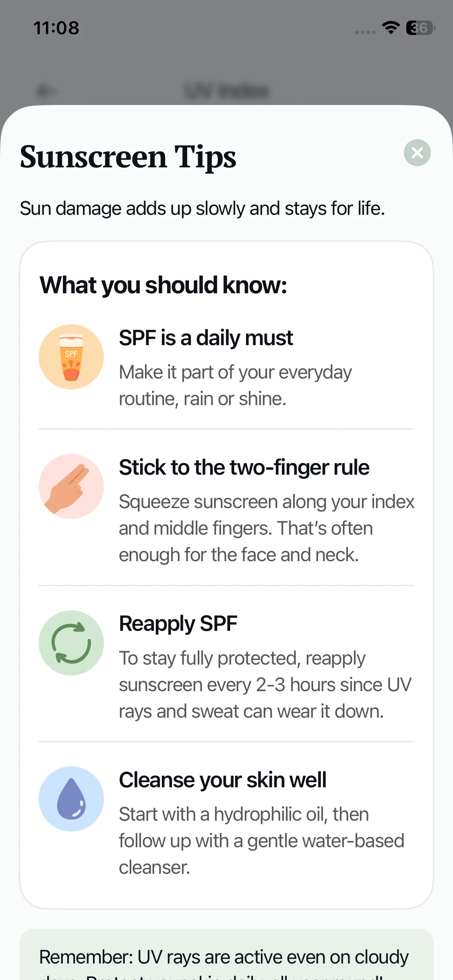Tap the two-finger hand icon
This screenshot has width=453, height=980.
(x=71, y=486)
